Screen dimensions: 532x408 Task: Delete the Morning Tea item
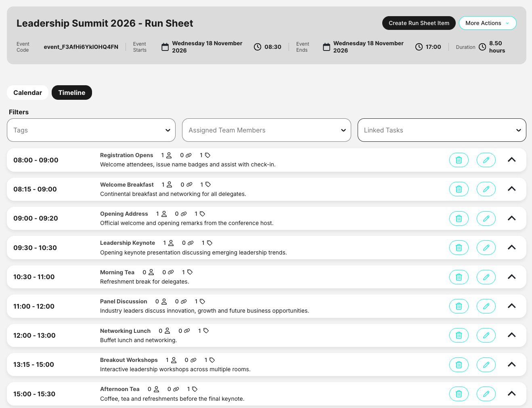click(459, 277)
